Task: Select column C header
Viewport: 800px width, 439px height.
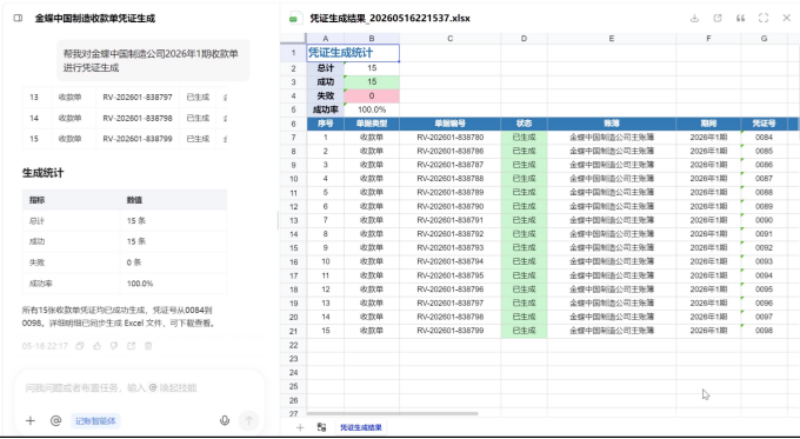Action: click(450, 38)
